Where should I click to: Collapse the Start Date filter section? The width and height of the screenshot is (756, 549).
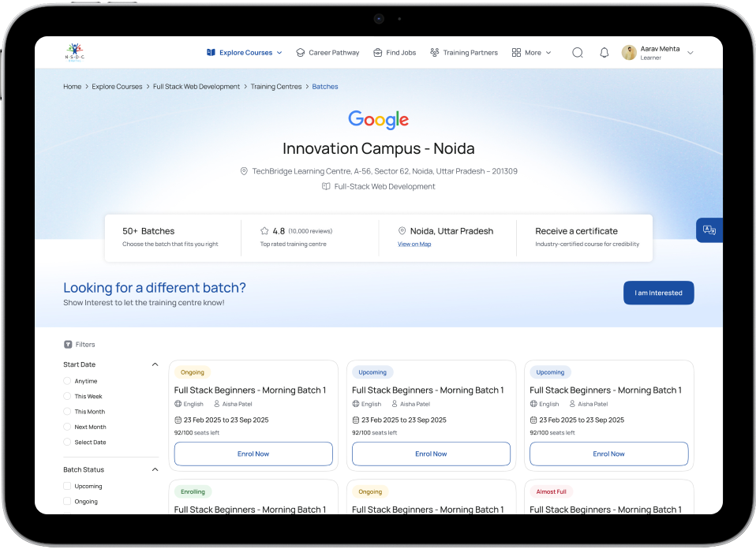point(155,364)
